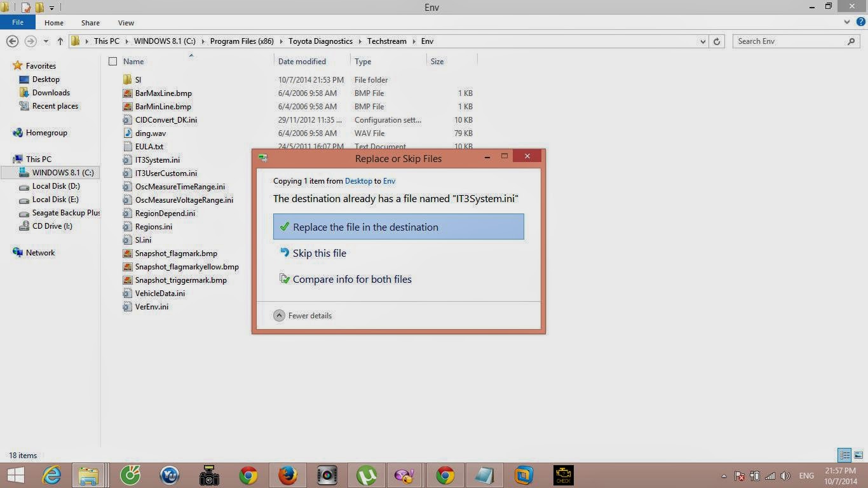Click the Properties quick access icon

(26, 8)
